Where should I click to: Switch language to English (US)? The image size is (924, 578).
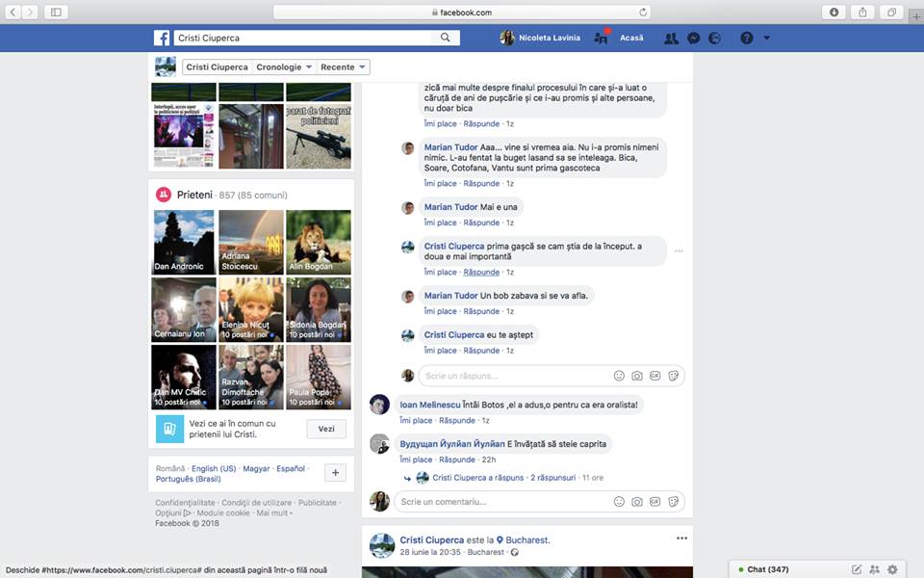(213, 468)
